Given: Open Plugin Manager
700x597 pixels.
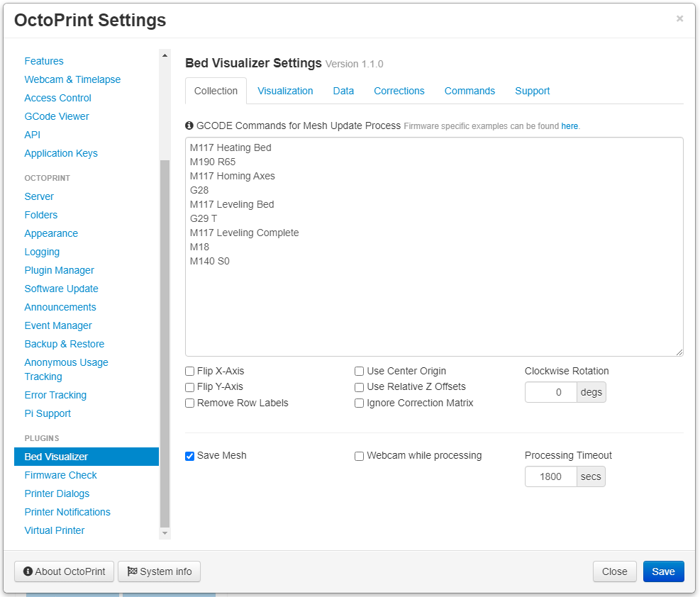Looking at the screenshot, I should (x=59, y=270).
